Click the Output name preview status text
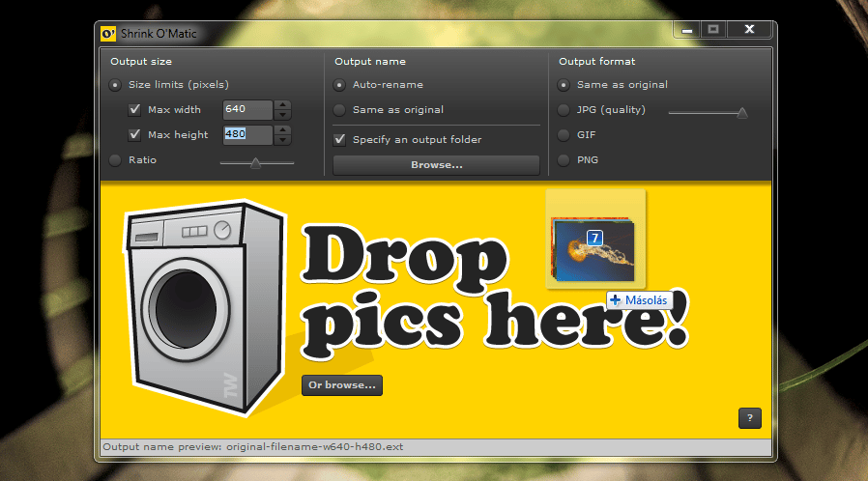 [x=253, y=447]
